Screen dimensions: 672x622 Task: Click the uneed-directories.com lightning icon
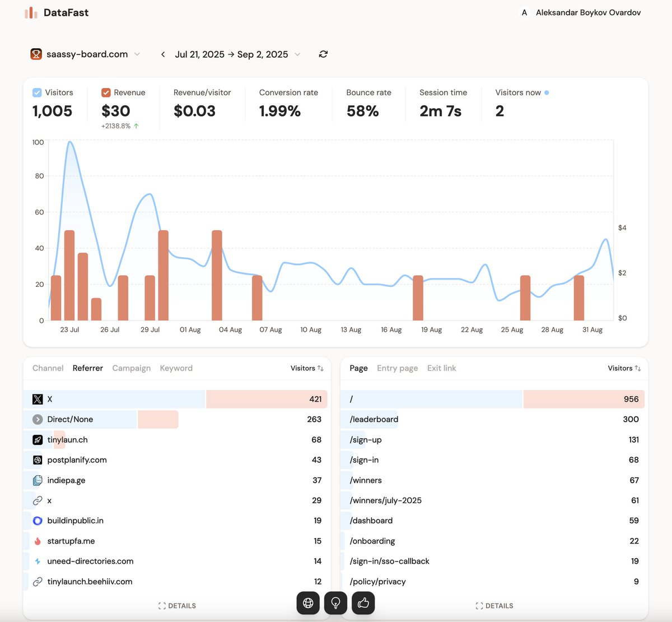pyautogui.click(x=38, y=561)
